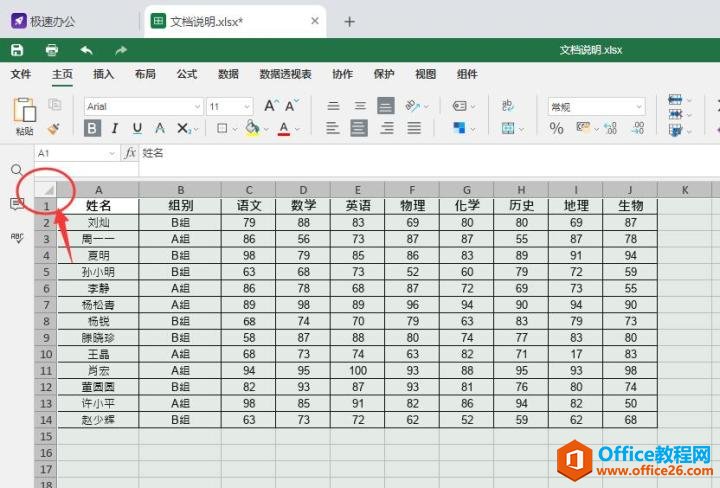Open the number format dropdown (常规)
720x488 pixels.
[595, 106]
